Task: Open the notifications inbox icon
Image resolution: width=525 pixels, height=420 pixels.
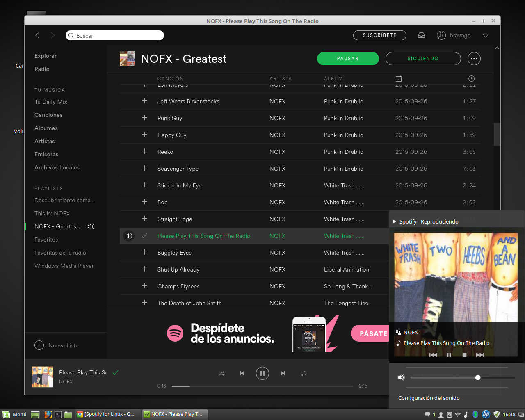Action: [421, 35]
